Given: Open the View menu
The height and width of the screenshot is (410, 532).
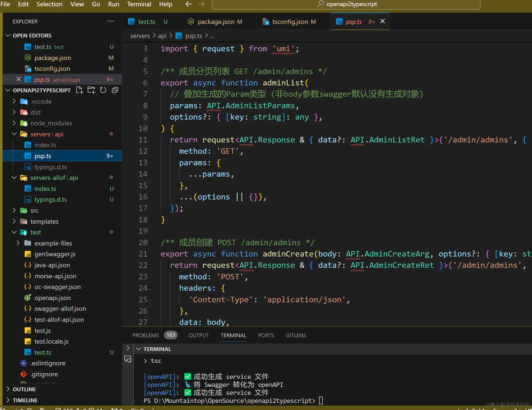Looking at the screenshot, I should 77,4.
